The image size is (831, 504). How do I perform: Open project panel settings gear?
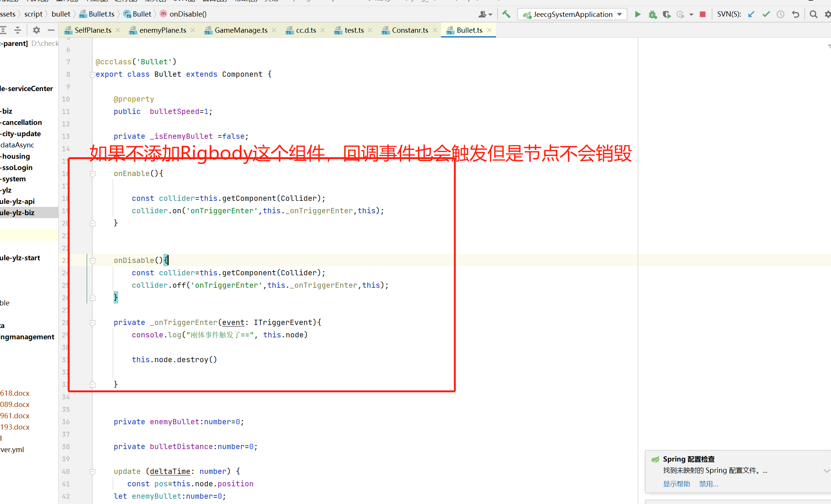[x=36, y=30]
